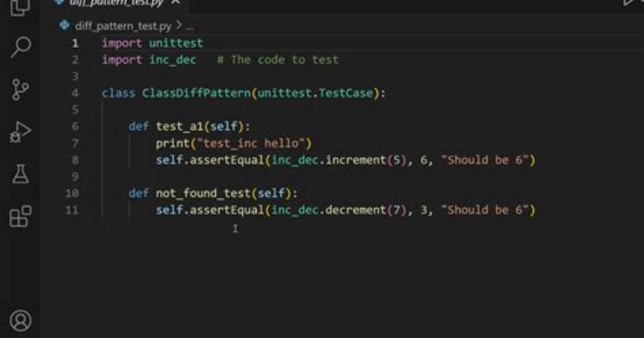
Task: Expand the breadcrumb ellipsis symbol list
Action: point(190,27)
